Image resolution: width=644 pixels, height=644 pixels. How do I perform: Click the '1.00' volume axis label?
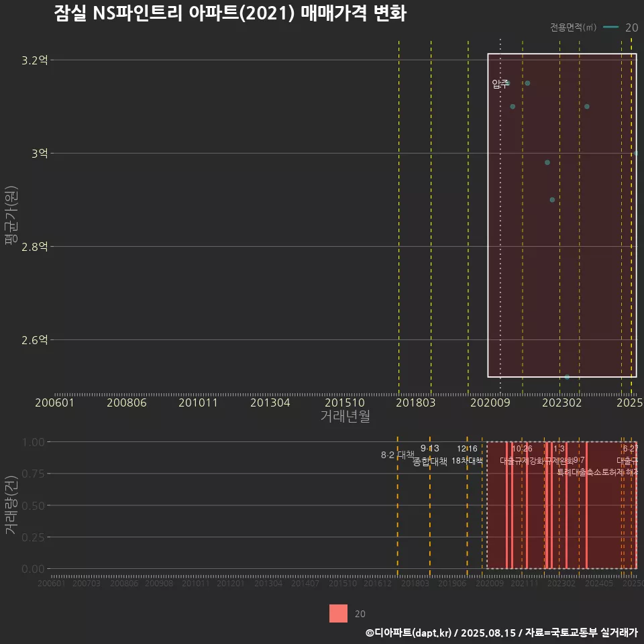[34, 442]
